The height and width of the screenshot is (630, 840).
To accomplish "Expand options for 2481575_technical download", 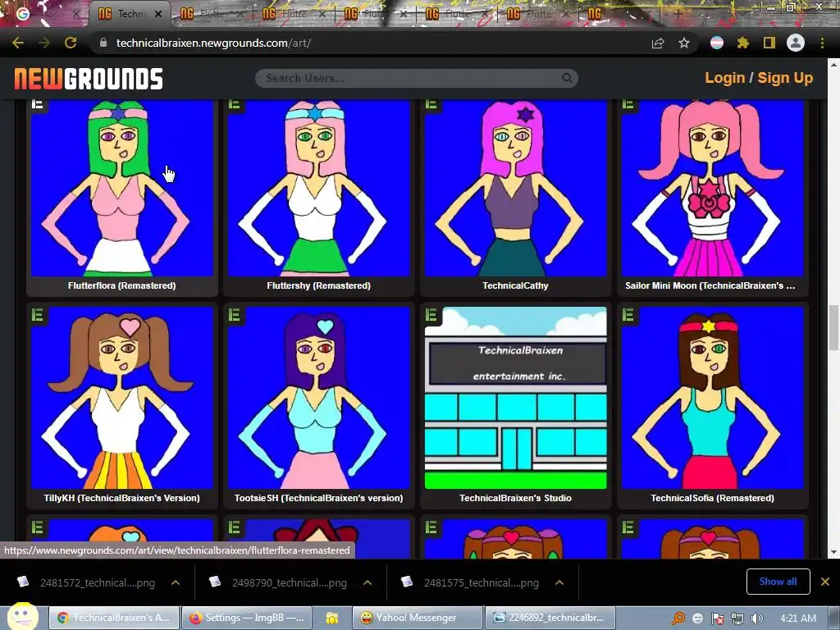I will tap(559, 582).
